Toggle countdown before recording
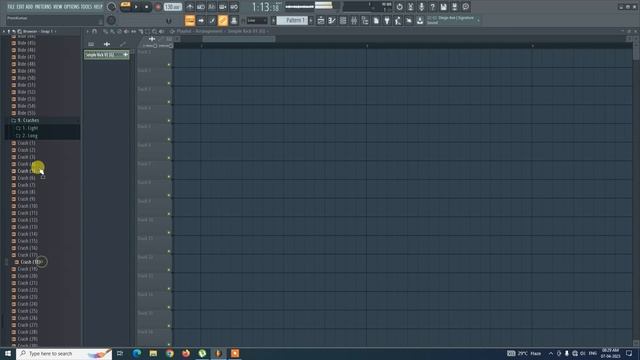Screen dimensions: 640x360 click(x=212, y=7)
